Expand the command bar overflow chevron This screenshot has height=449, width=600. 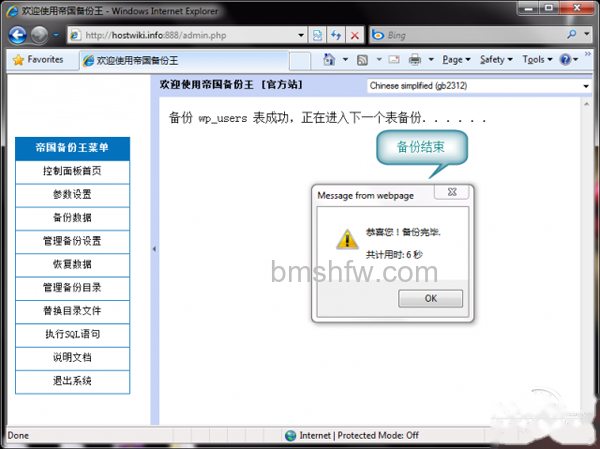587,54
